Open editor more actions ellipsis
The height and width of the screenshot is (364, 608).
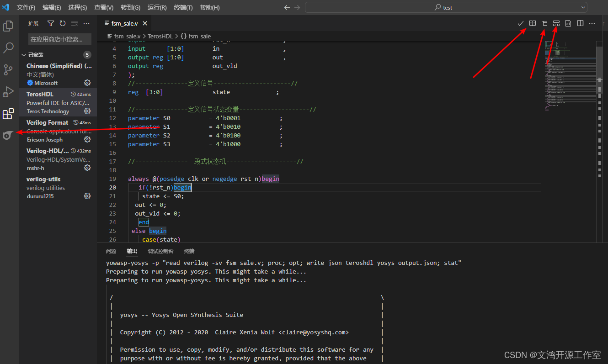pos(592,23)
